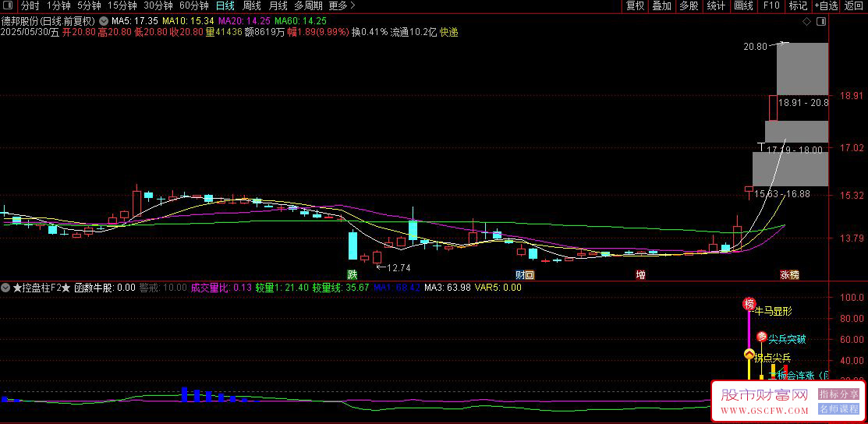Click the 换0.41% turnover value
This screenshot has height=424, width=868.
click(370, 32)
